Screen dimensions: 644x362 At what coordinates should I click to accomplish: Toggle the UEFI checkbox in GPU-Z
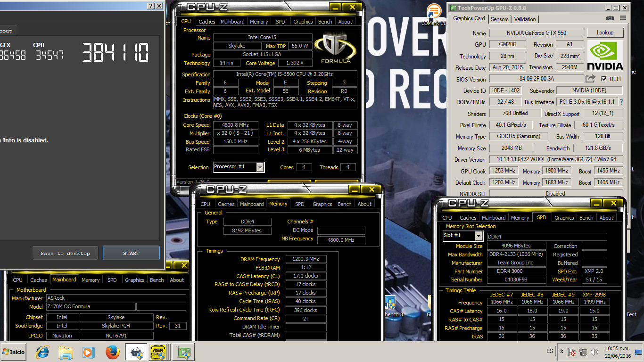(x=604, y=79)
